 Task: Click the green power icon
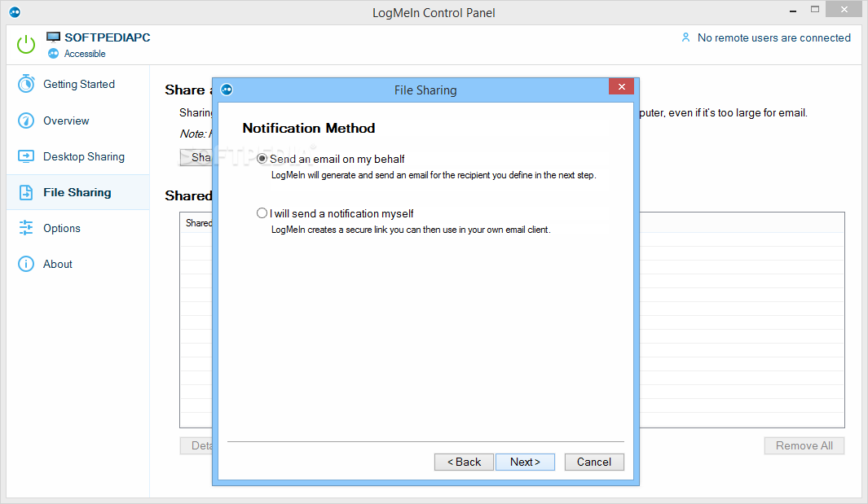point(26,44)
